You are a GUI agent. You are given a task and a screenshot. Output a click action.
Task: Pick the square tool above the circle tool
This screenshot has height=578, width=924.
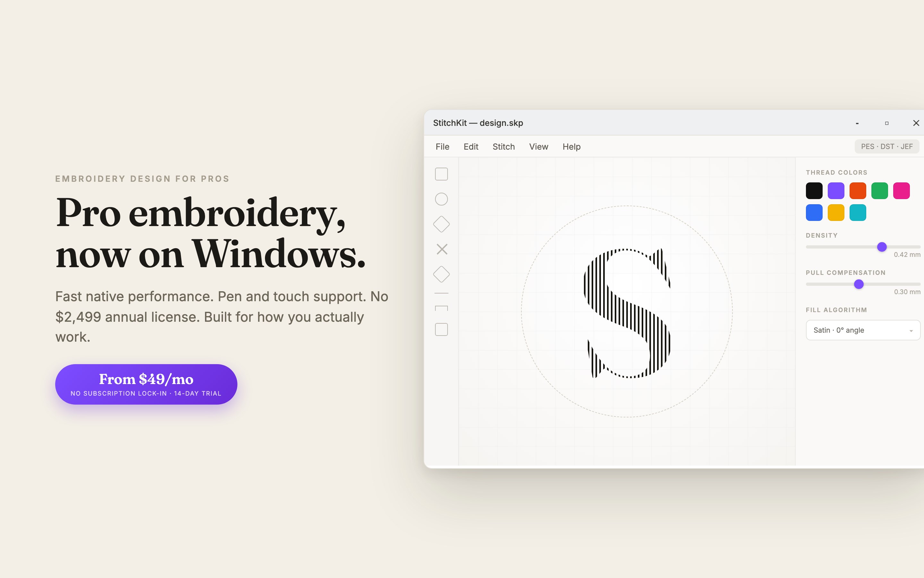(441, 174)
